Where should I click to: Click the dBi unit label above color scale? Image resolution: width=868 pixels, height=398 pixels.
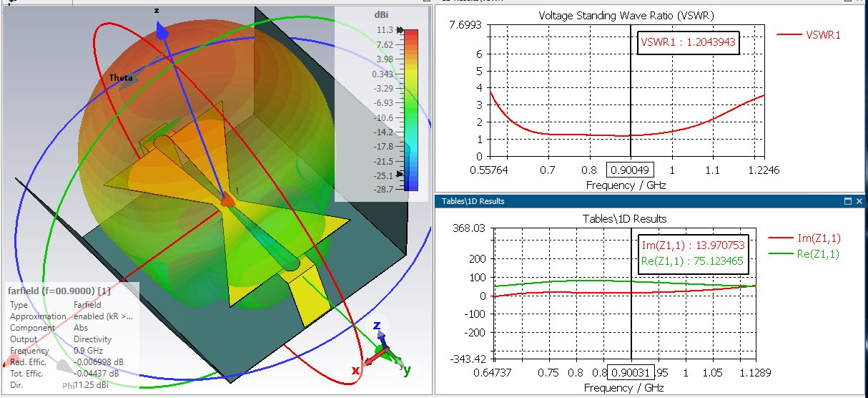point(381,14)
